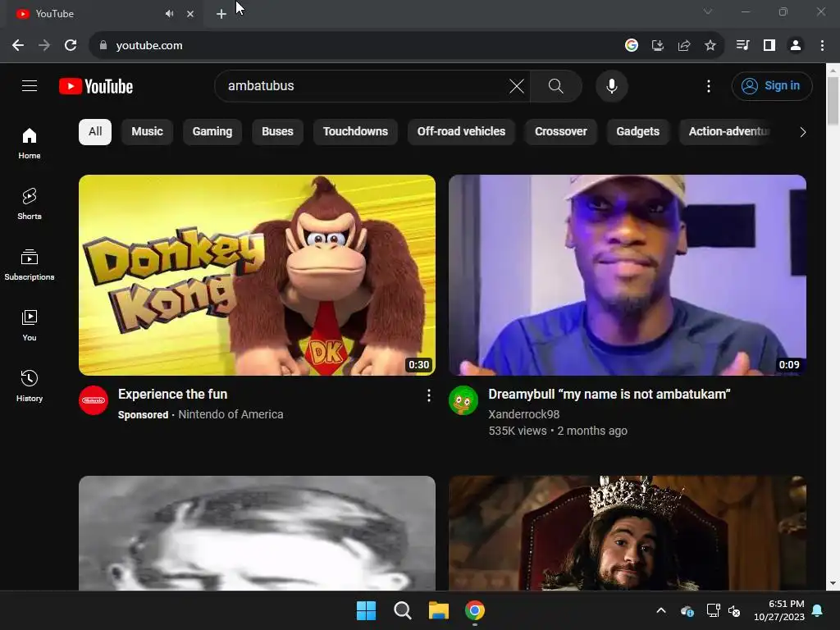Open the taskbar clock and date
This screenshot has width=840, height=630.
pos(779,610)
